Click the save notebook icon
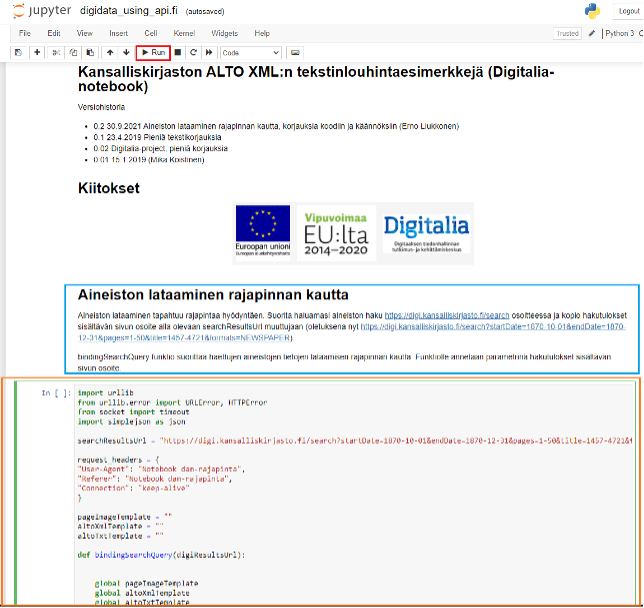644x608 pixels. coord(19,51)
